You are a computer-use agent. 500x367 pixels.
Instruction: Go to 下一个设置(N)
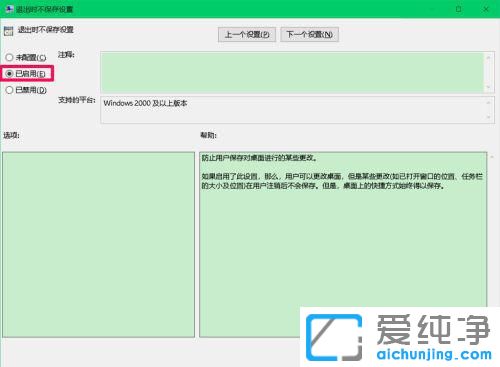(310, 34)
